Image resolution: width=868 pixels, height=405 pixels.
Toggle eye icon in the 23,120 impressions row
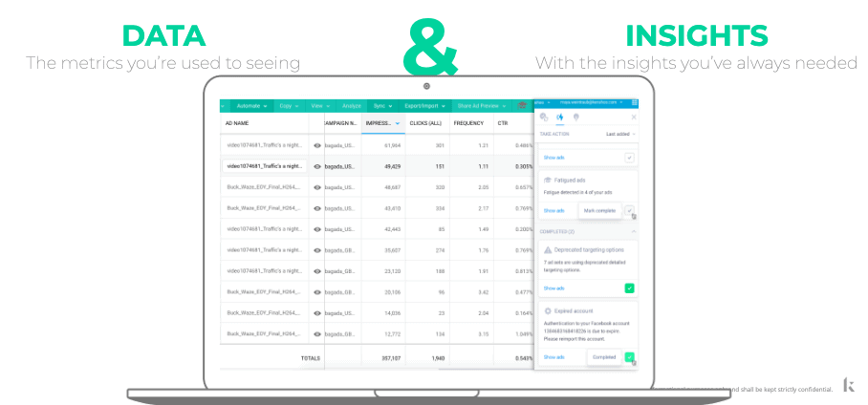click(x=317, y=271)
